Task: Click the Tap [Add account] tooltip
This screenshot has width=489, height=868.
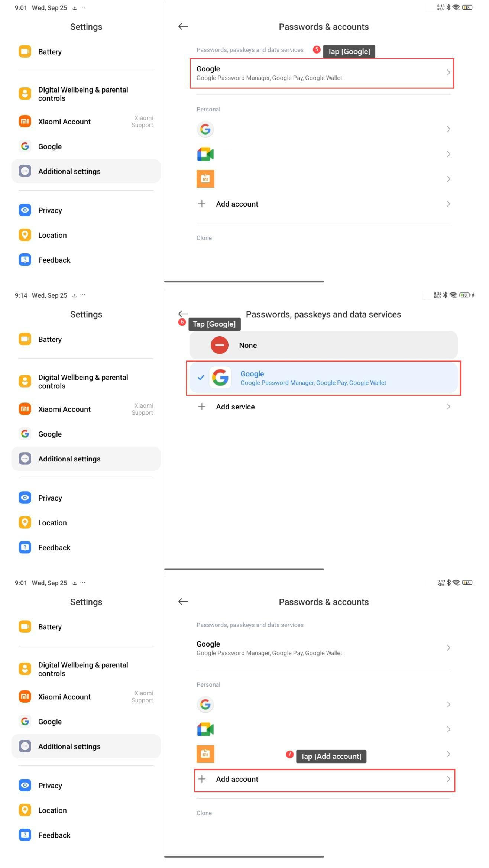Action: (x=331, y=756)
